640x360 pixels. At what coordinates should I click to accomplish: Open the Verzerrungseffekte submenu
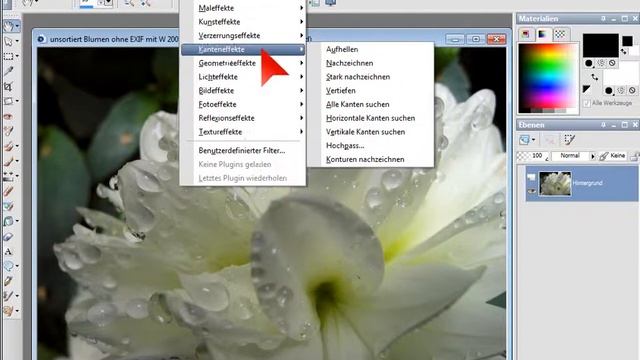243,36
